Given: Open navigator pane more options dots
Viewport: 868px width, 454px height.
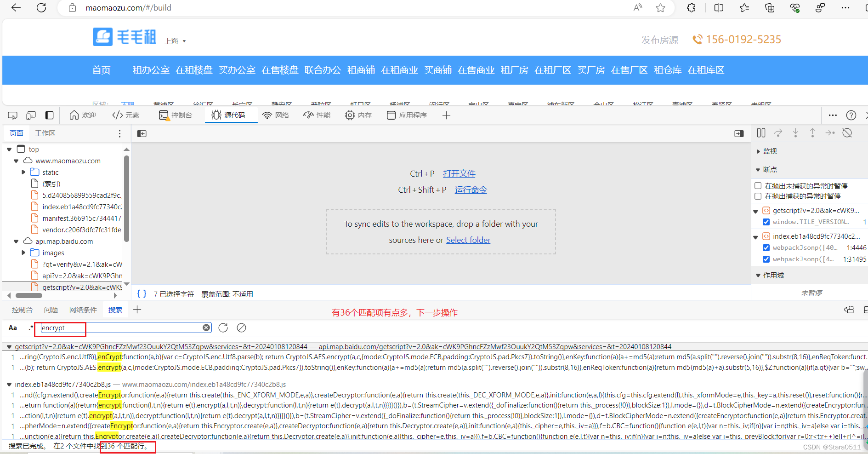Looking at the screenshot, I should pos(119,133).
